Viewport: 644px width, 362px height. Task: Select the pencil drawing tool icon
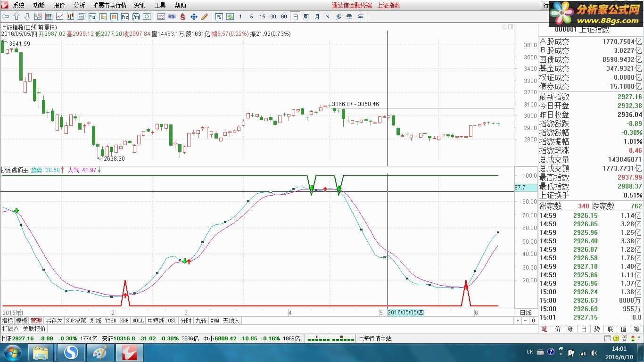[x=205, y=16]
